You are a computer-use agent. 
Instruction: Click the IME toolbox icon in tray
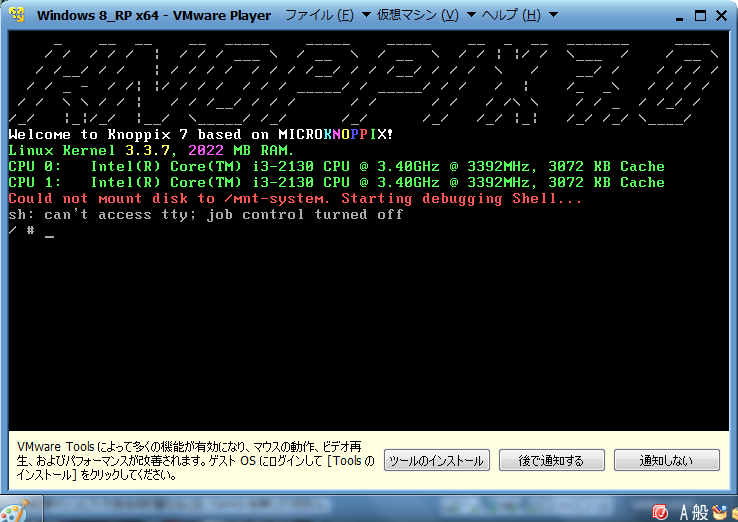pos(719,513)
